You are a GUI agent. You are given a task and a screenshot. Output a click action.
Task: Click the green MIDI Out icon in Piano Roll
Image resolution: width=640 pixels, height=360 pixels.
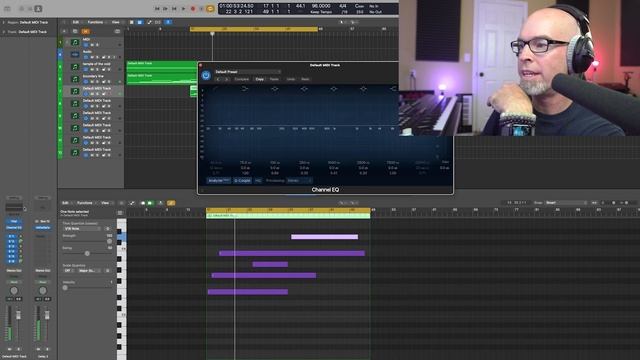pyautogui.click(x=150, y=203)
